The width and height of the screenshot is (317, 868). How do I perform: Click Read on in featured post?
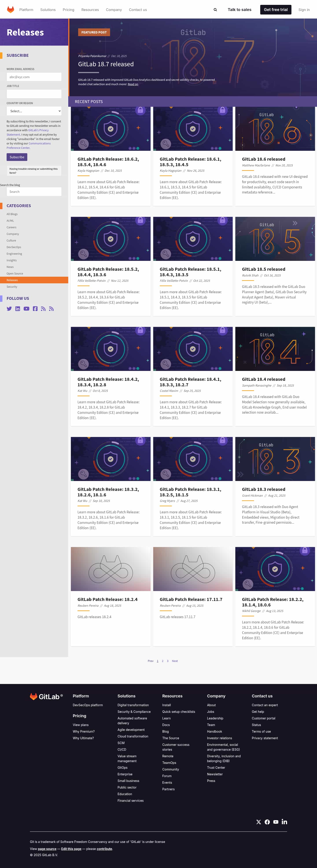click(x=133, y=84)
